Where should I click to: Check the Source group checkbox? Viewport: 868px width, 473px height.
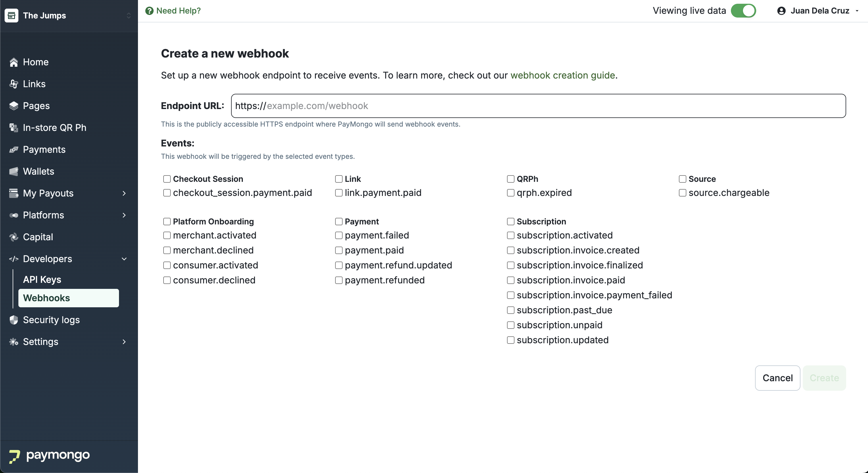(x=682, y=179)
